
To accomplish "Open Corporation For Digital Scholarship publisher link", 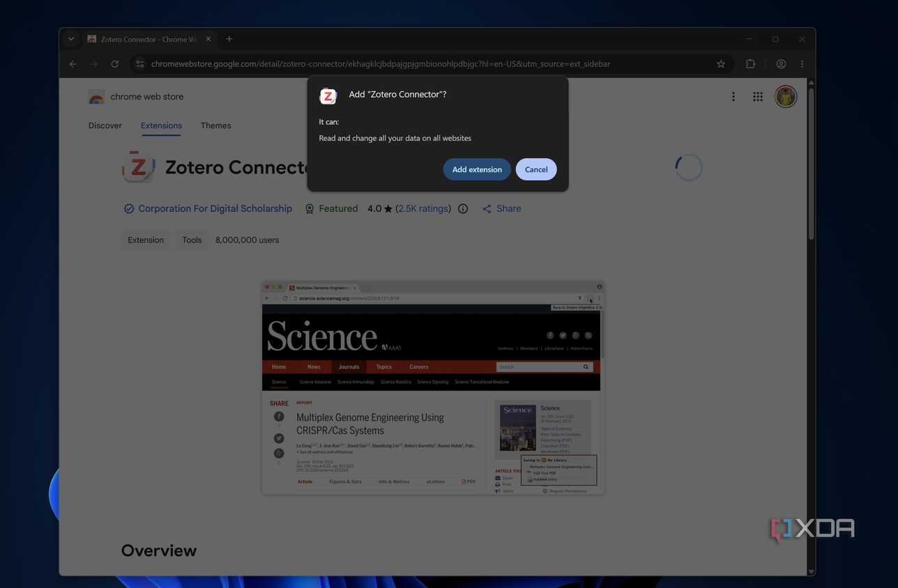I will point(215,208).
